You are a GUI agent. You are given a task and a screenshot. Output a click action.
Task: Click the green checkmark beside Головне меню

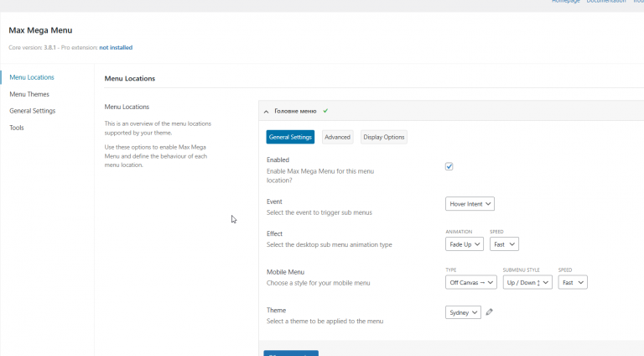coord(325,111)
